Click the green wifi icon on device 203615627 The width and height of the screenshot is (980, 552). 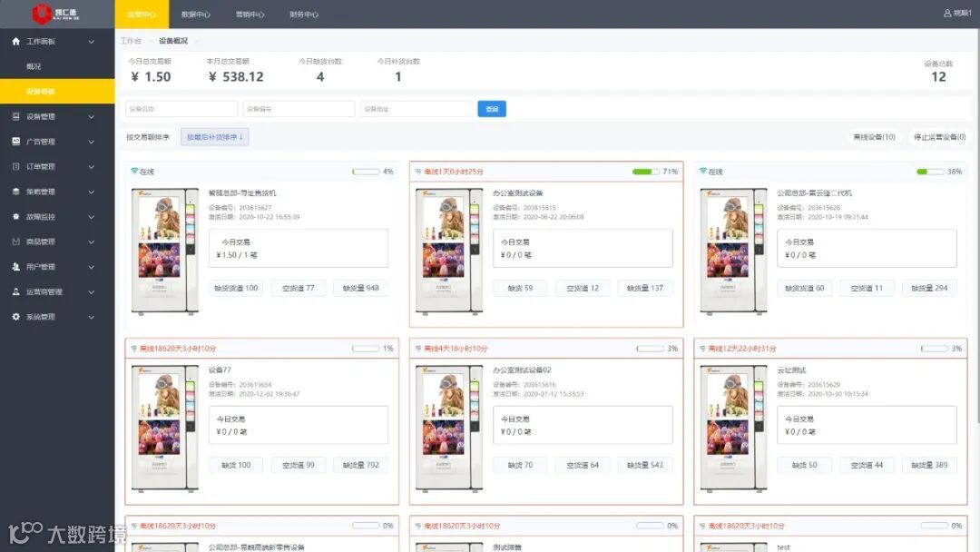pos(134,171)
